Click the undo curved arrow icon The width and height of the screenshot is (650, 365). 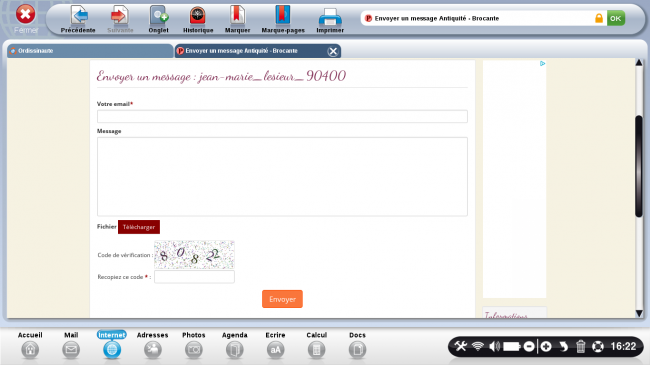tap(563, 346)
